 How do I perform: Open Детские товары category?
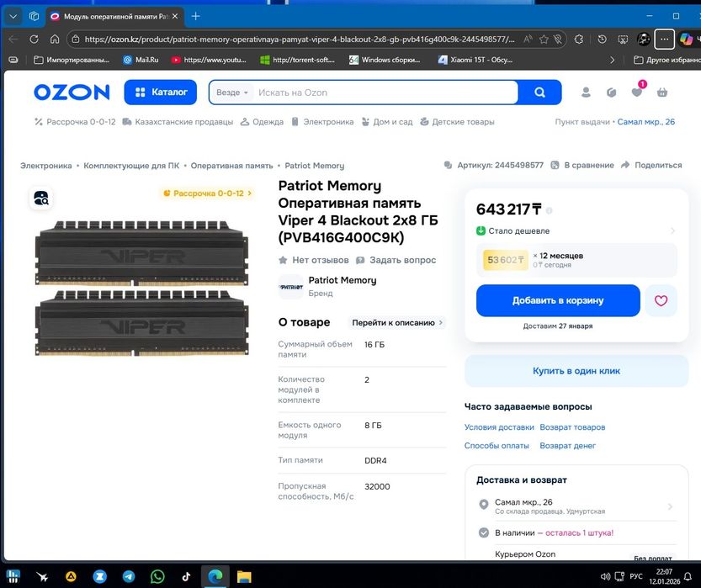[x=457, y=121]
